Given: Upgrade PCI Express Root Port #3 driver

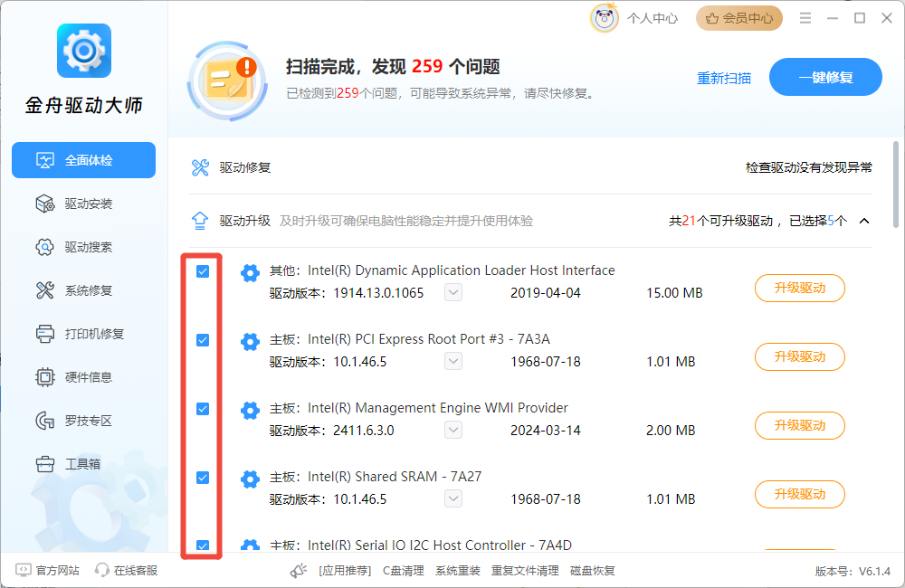Looking at the screenshot, I should [799, 356].
